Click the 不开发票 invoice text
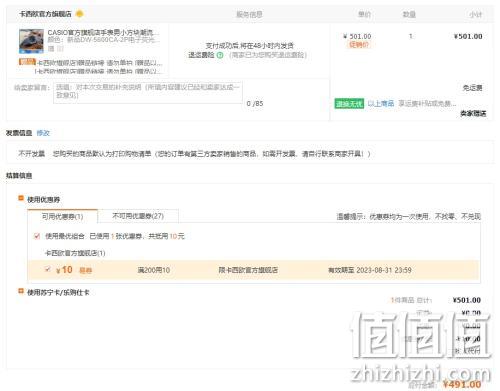500x391 pixels. click(31, 154)
